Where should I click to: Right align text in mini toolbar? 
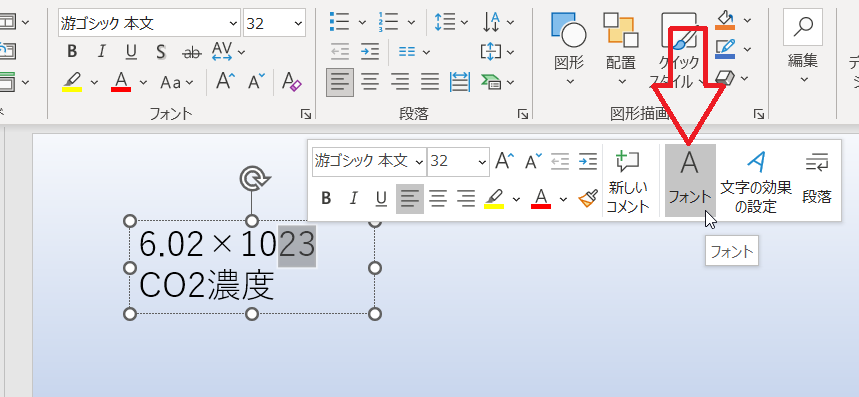pos(466,199)
